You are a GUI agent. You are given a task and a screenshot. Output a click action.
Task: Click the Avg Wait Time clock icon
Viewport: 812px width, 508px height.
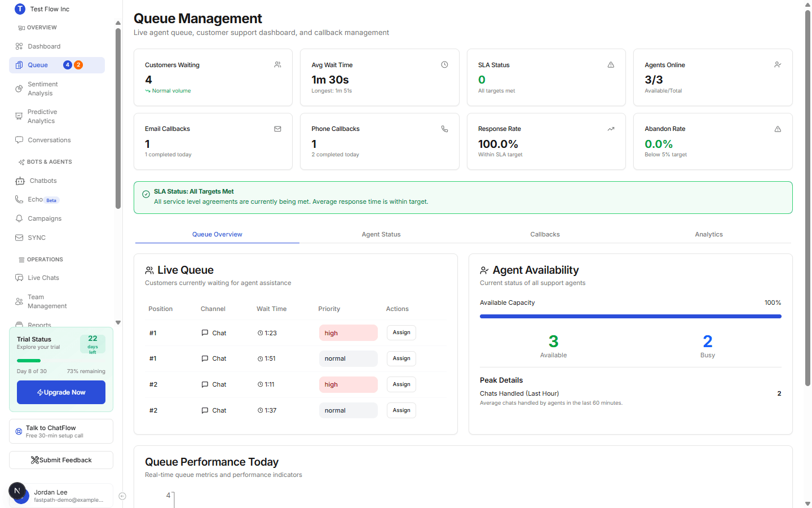444,65
